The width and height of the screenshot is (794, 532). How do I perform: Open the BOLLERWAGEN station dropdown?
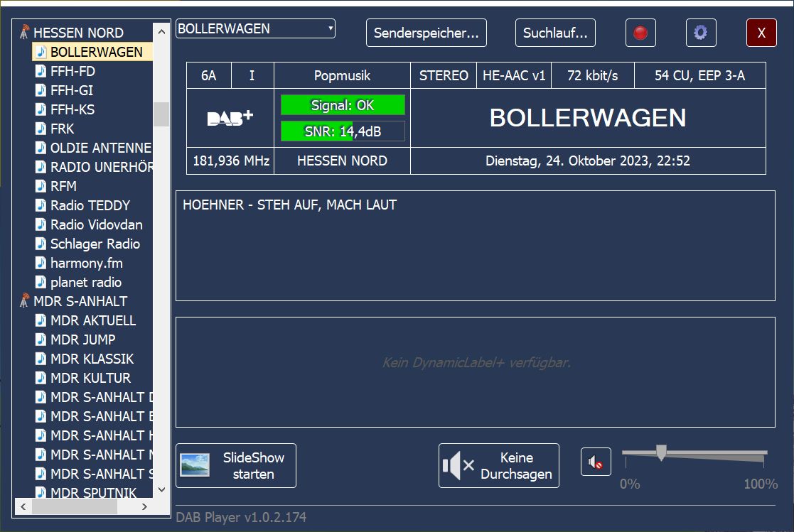click(256, 29)
